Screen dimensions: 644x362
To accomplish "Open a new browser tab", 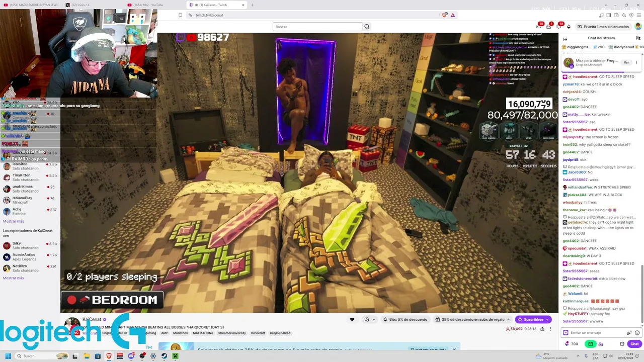I will click(x=253, y=5).
